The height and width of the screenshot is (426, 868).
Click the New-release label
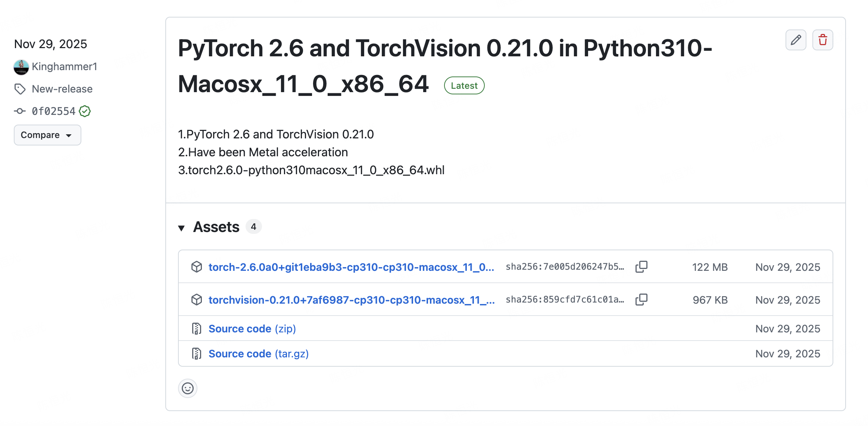[62, 89]
